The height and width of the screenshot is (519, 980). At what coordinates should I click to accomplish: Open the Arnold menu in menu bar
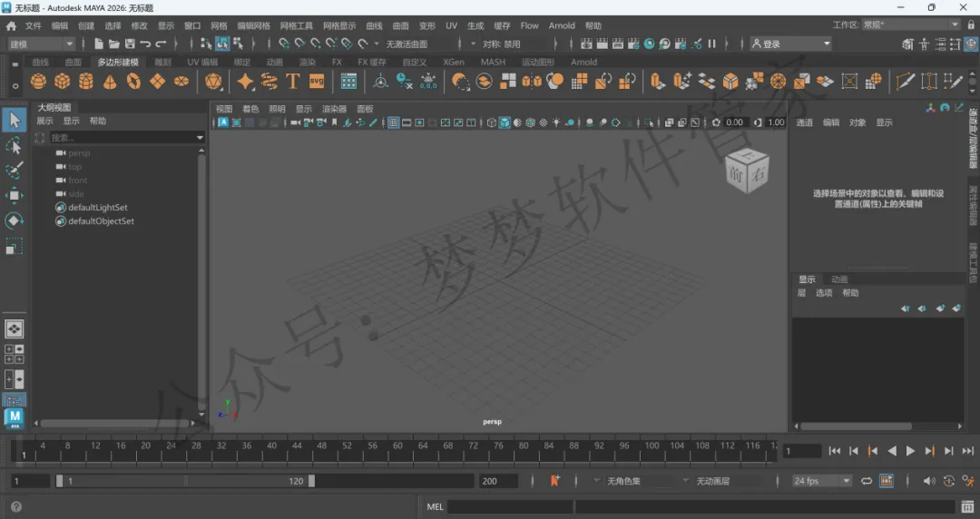coord(562,25)
